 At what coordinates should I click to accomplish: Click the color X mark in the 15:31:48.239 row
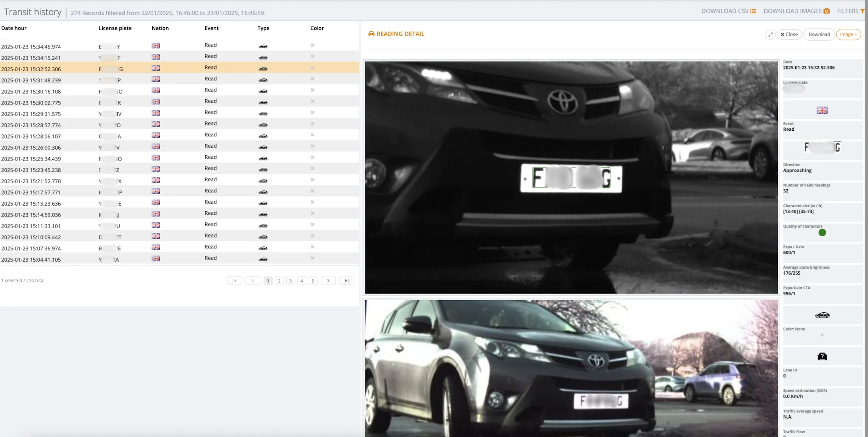click(x=312, y=79)
